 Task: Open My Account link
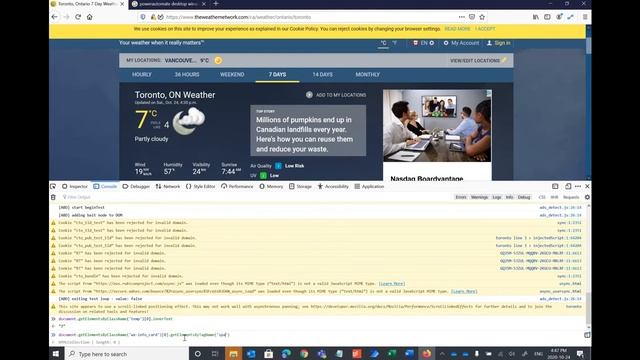point(461,43)
